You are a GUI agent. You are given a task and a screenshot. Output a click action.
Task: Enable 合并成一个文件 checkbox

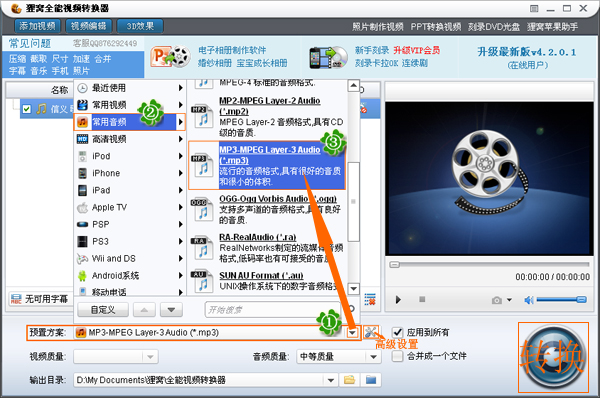click(398, 356)
